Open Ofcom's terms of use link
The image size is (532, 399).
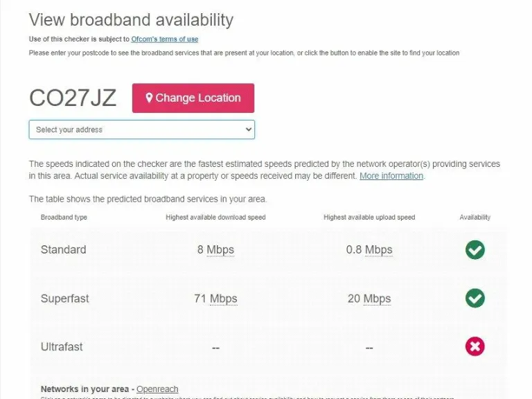[165, 39]
